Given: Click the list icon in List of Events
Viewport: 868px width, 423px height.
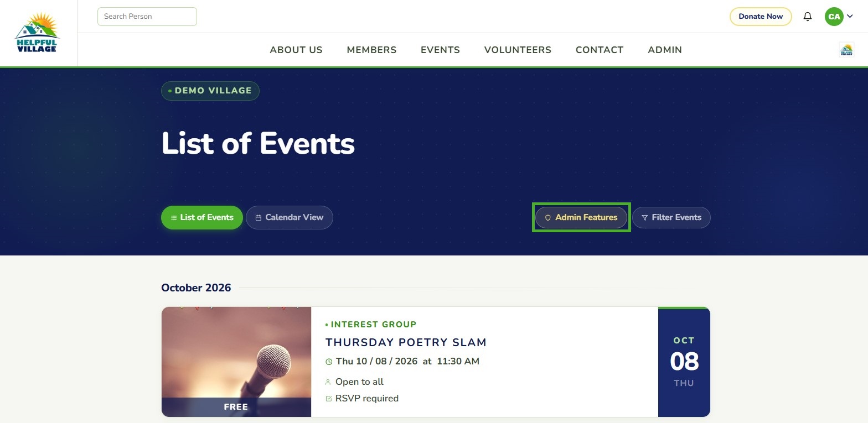Looking at the screenshot, I should point(174,218).
